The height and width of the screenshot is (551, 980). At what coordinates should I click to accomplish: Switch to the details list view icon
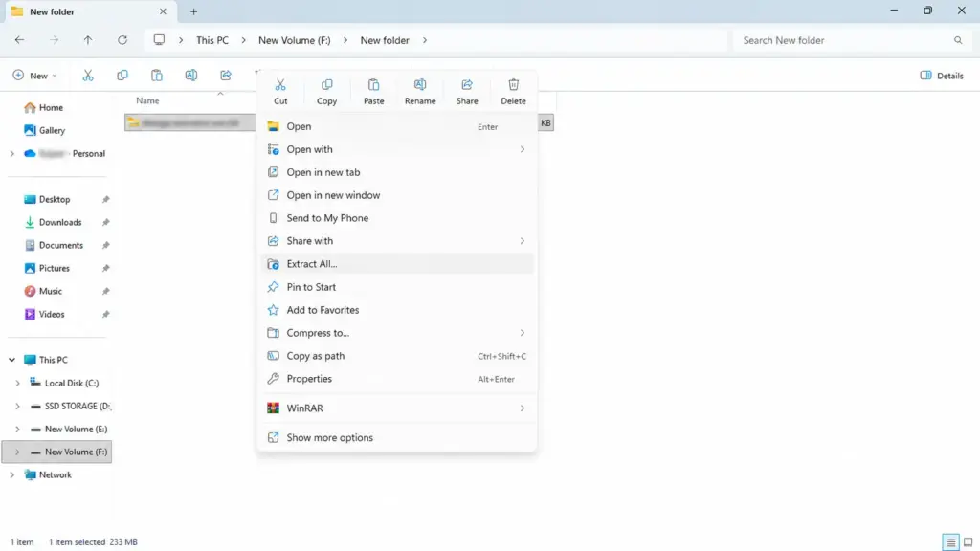tap(950, 542)
